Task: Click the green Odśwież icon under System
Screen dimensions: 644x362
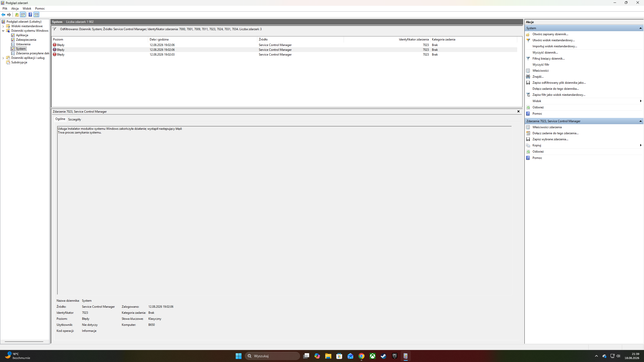Action: click(x=528, y=107)
